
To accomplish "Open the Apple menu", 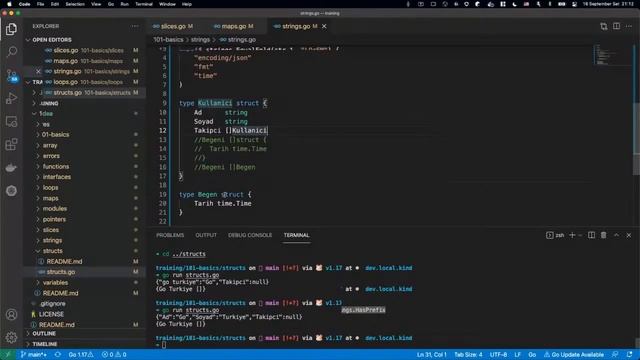I will click(x=9, y=4).
